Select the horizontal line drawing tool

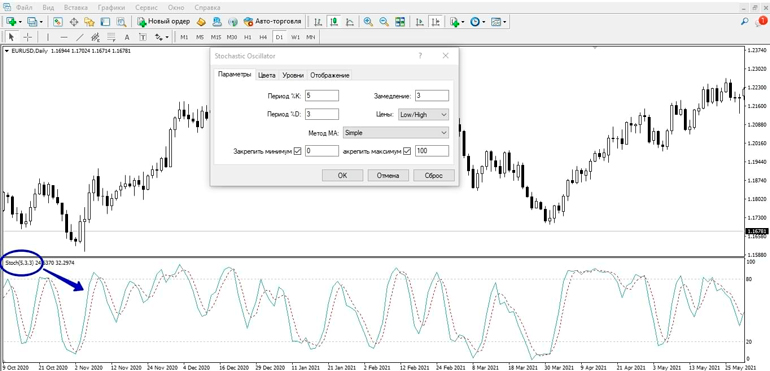coord(64,37)
